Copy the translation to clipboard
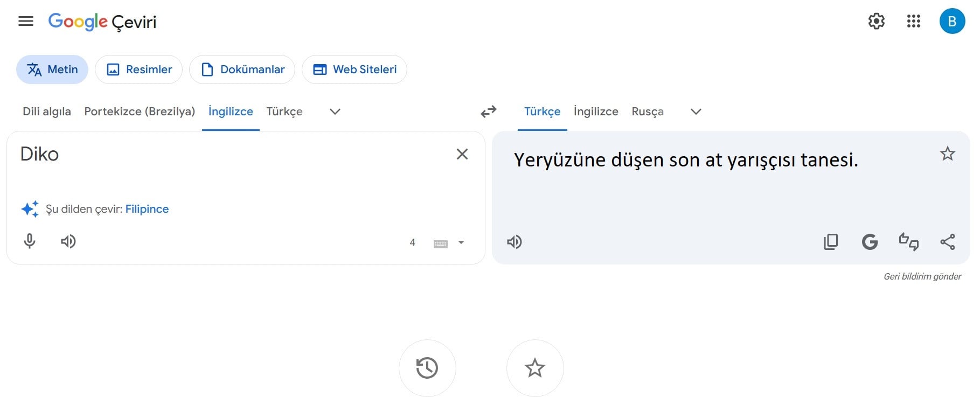Viewport: 980px width, 397px height. click(830, 242)
